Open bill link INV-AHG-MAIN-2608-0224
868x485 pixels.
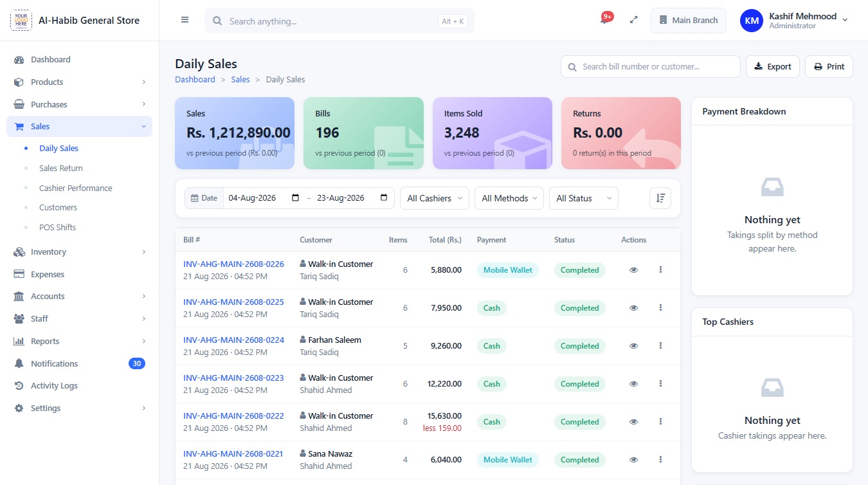click(233, 340)
